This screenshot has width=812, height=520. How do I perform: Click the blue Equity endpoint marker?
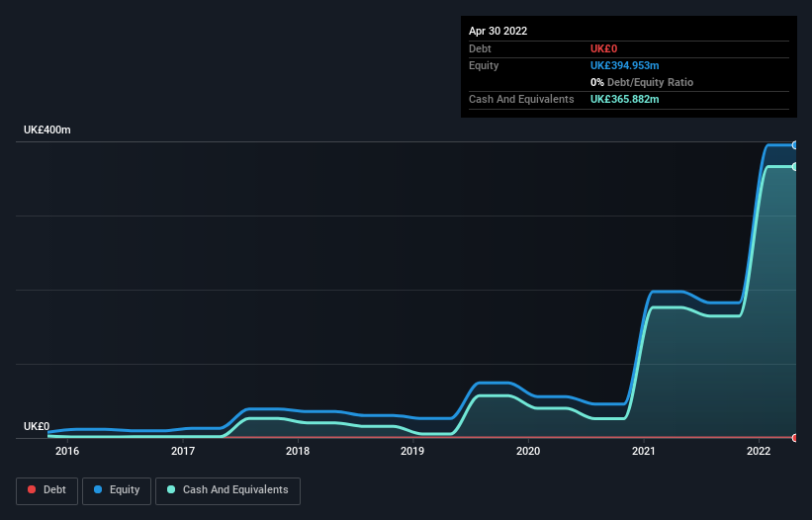click(x=795, y=145)
